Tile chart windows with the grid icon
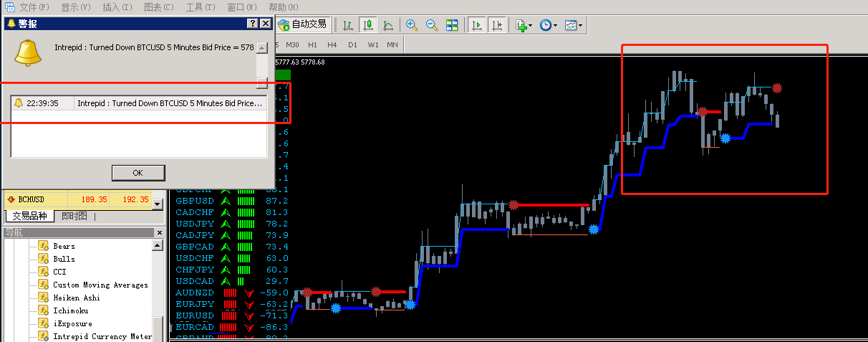The height and width of the screenshot is (342, 868). point(452,25)
